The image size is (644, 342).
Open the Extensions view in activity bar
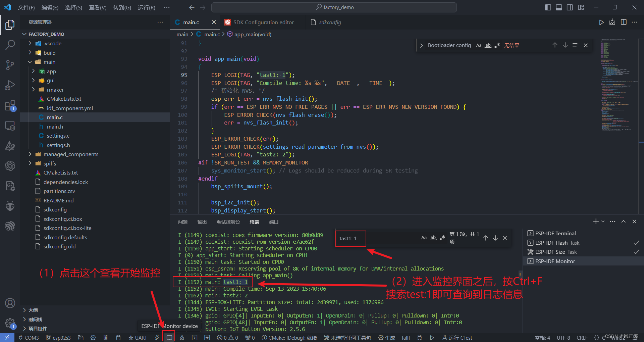pyautogui.click(x=10, y=105)
